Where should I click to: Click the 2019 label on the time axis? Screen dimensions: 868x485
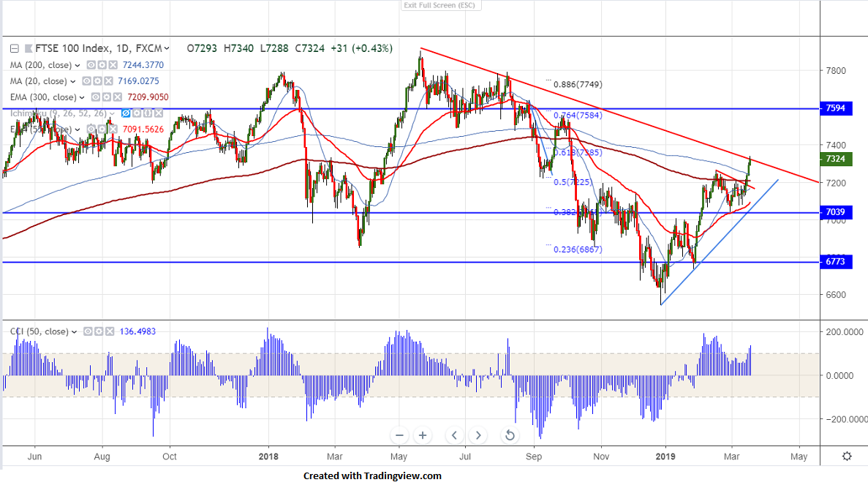point(665,456)
